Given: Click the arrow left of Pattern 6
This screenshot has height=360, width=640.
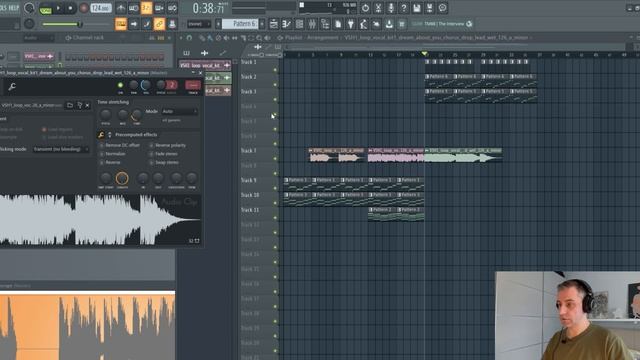Looking at the screenshot, I should [218, 24].
